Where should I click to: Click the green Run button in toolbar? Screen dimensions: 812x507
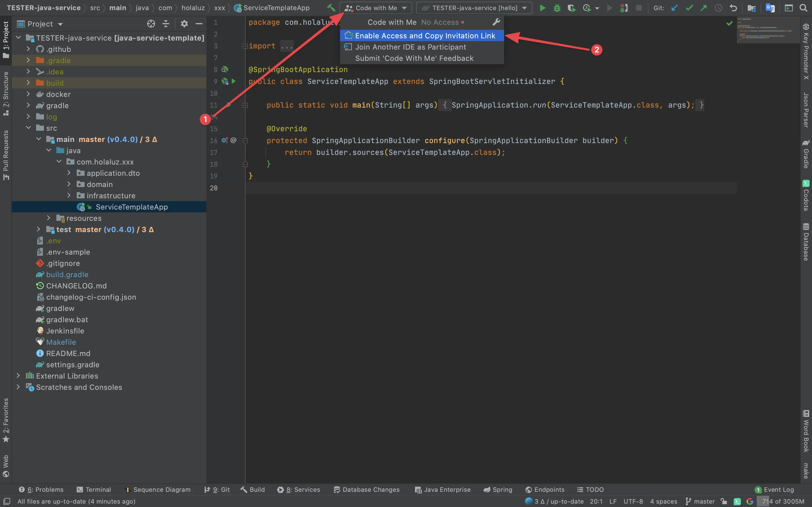pos(542,8)
